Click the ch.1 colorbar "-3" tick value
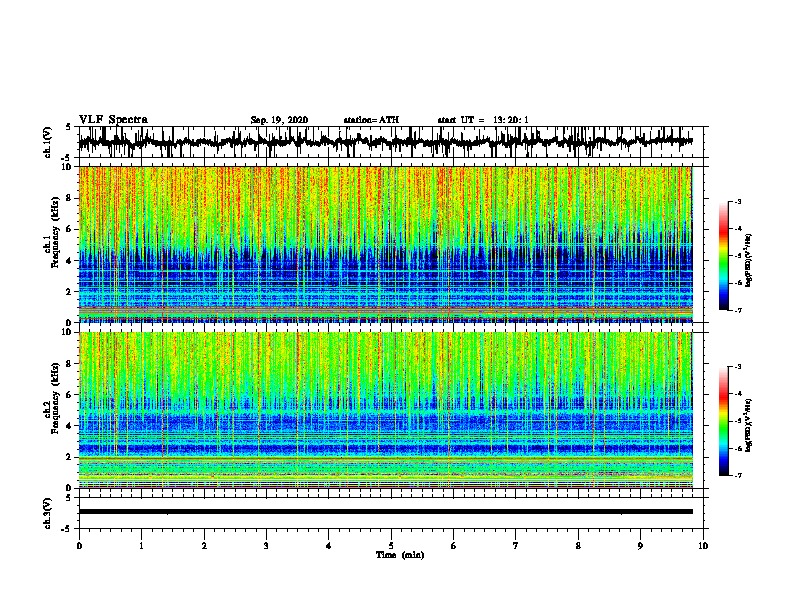 pos(738,202)
